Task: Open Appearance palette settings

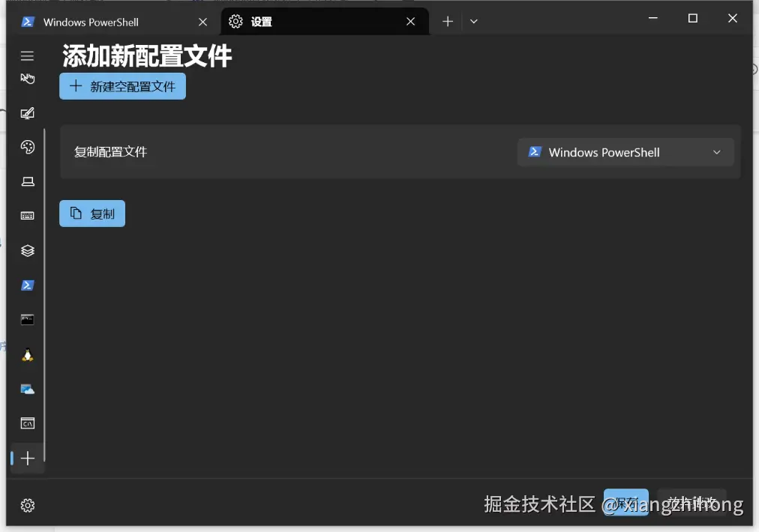Action: pos(28,147)
